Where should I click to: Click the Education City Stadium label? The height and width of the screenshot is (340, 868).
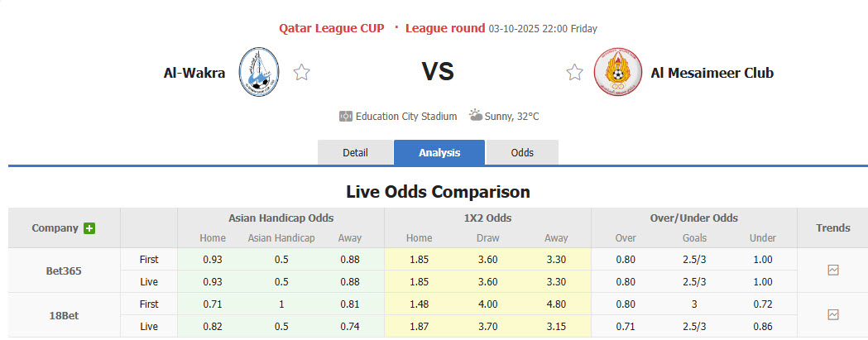pos(406,117)
